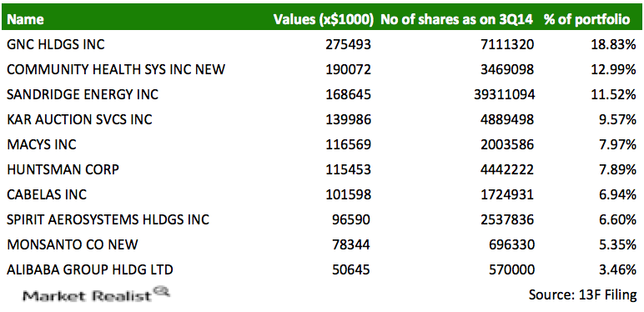The image size is (644, 312).
Task: Click the KAR AUCTION SVCS INC entry
Action: pos(79,120)
